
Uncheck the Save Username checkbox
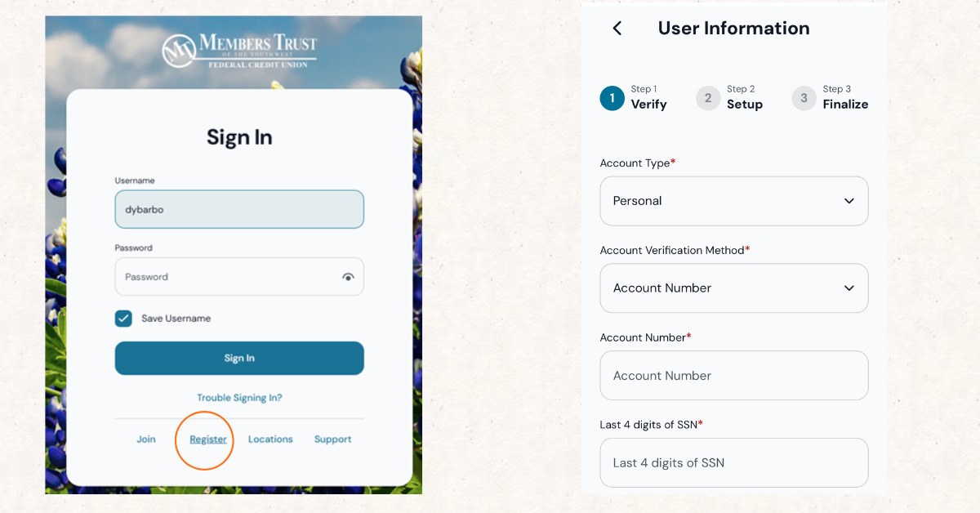pos(123,319)
